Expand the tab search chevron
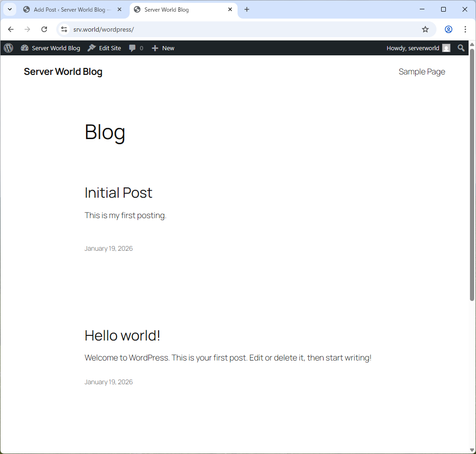 click(x=9, y=9)
